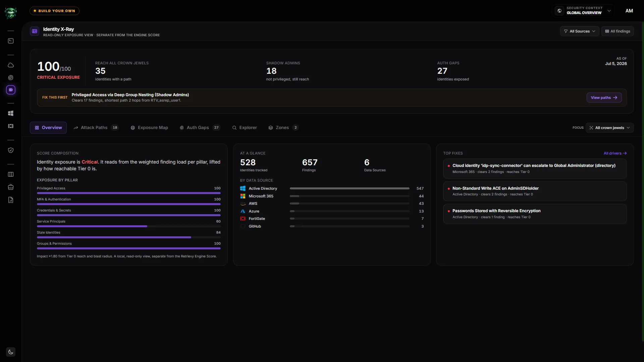The width and height of the screenshot is (644, 362).
Task: Click the cloud icon in sidebar
Action: click(11, 65)
